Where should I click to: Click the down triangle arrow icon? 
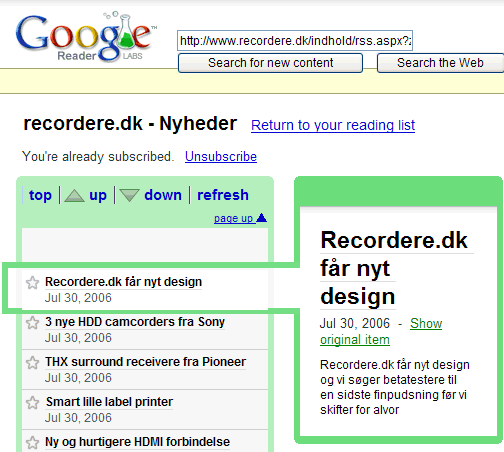tap(129, 195)
